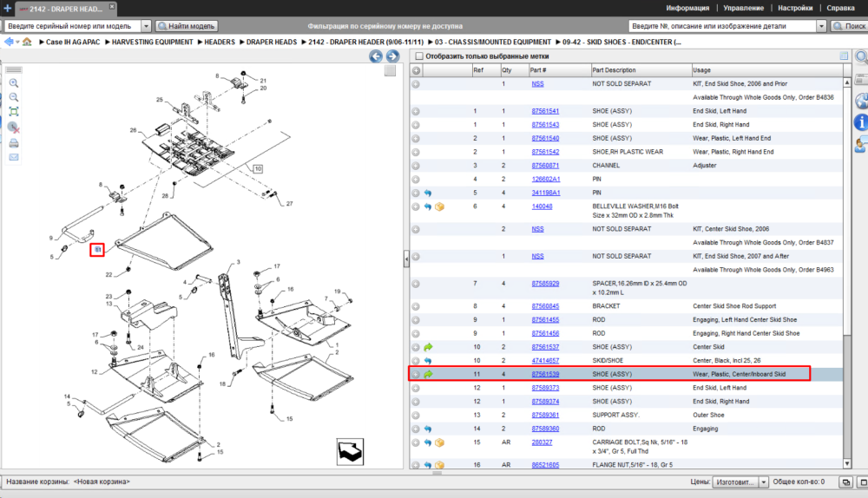Open HEADERS breadcrumb item

220,42
